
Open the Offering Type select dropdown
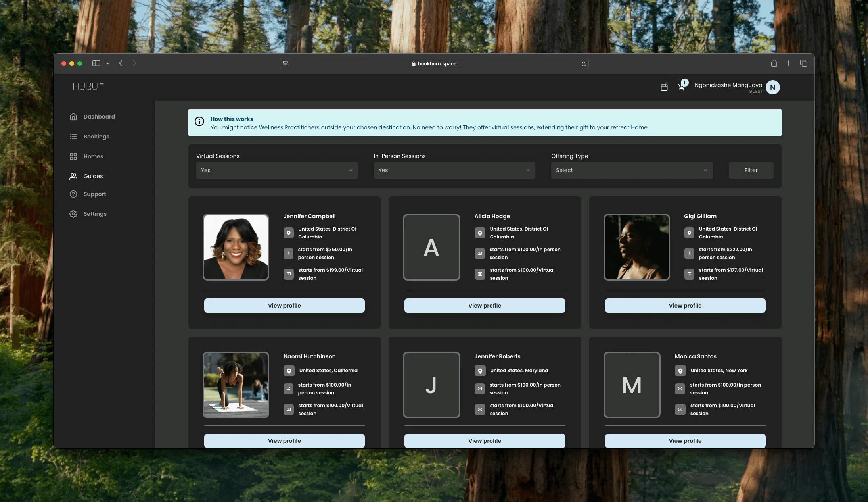(632, 170)
